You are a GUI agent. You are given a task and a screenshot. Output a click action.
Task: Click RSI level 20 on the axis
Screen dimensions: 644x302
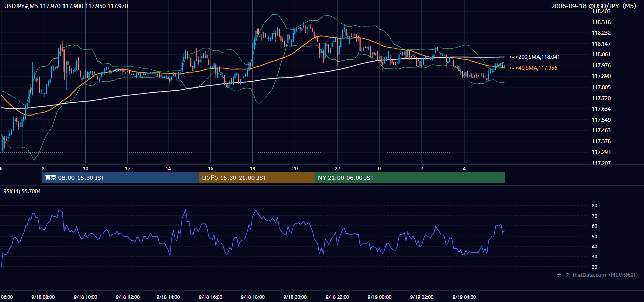[x=594, y=267]
